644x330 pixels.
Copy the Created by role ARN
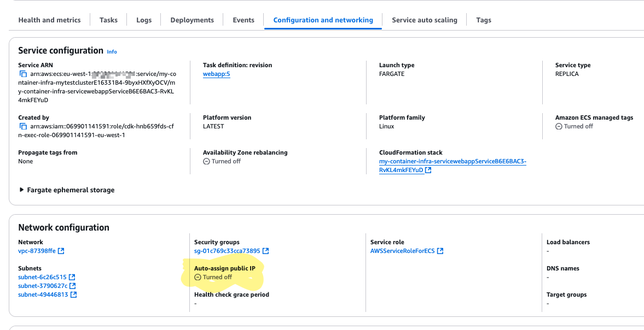pos(23,126)
